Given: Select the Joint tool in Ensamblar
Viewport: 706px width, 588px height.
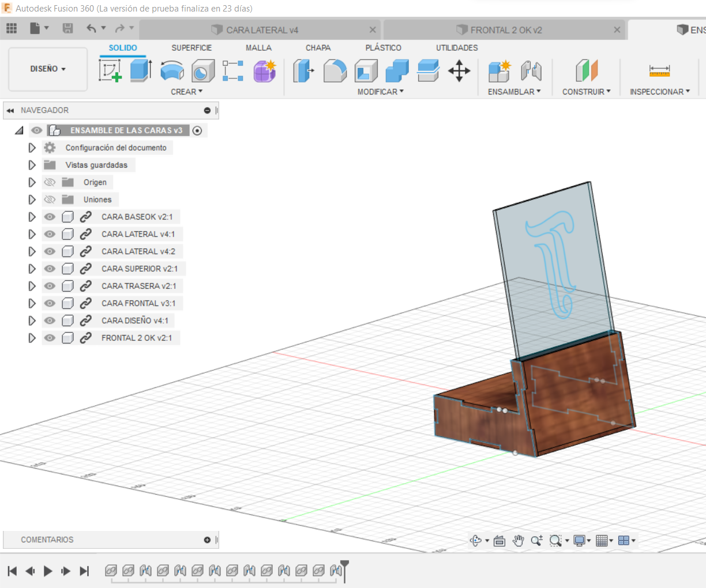Looking at the screenshot, I should [531, 71].
